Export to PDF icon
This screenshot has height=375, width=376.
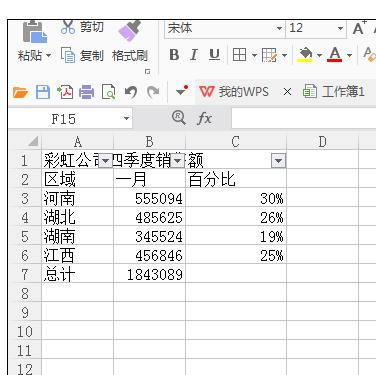[65, 92]
